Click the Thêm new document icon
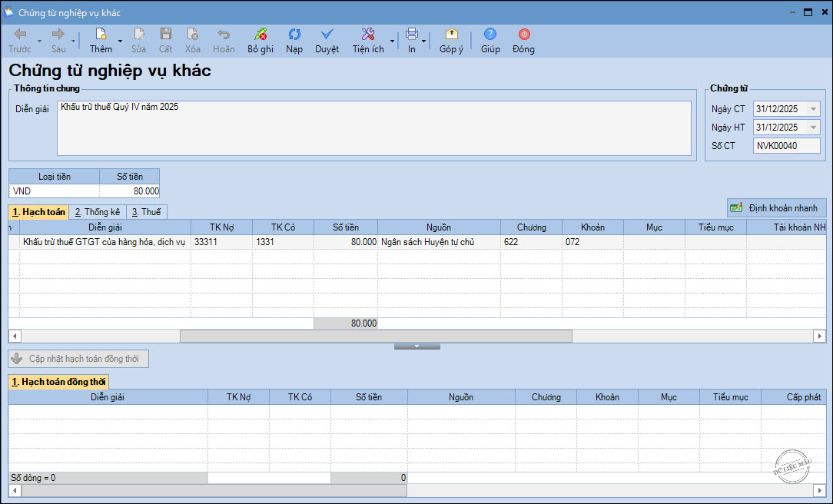This screenshot has height=504, width=833. pos(101,35)
